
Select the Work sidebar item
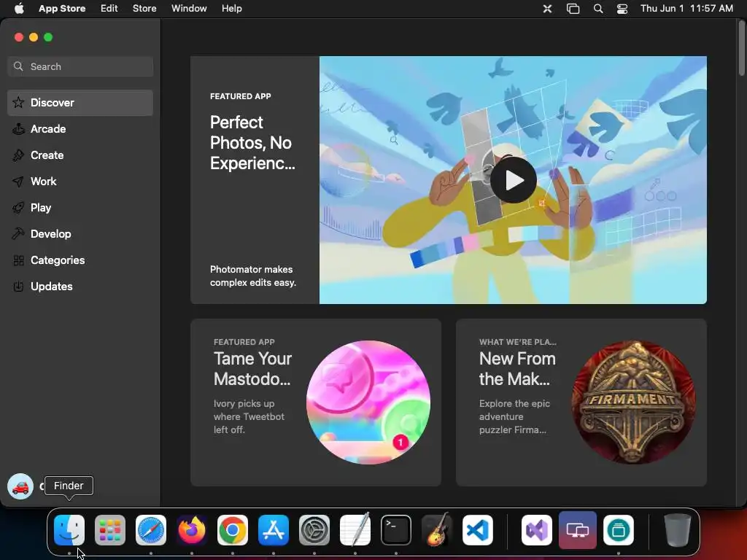pyautogui.click(x=80, y=182)
